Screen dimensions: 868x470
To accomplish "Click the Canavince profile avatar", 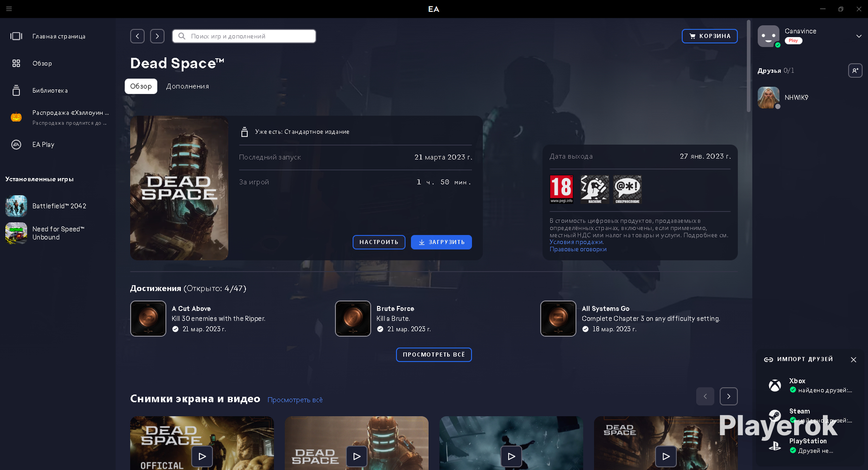I will coord(768,36).
